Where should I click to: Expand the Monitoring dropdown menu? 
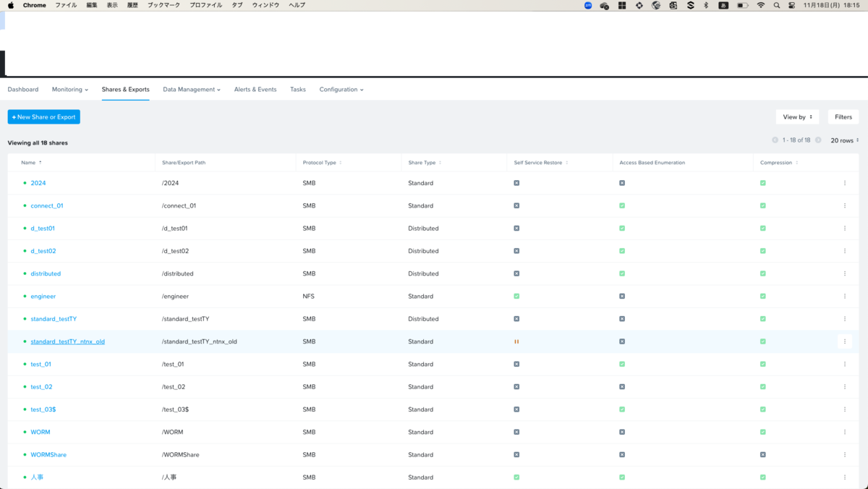[x=70, y=90]
